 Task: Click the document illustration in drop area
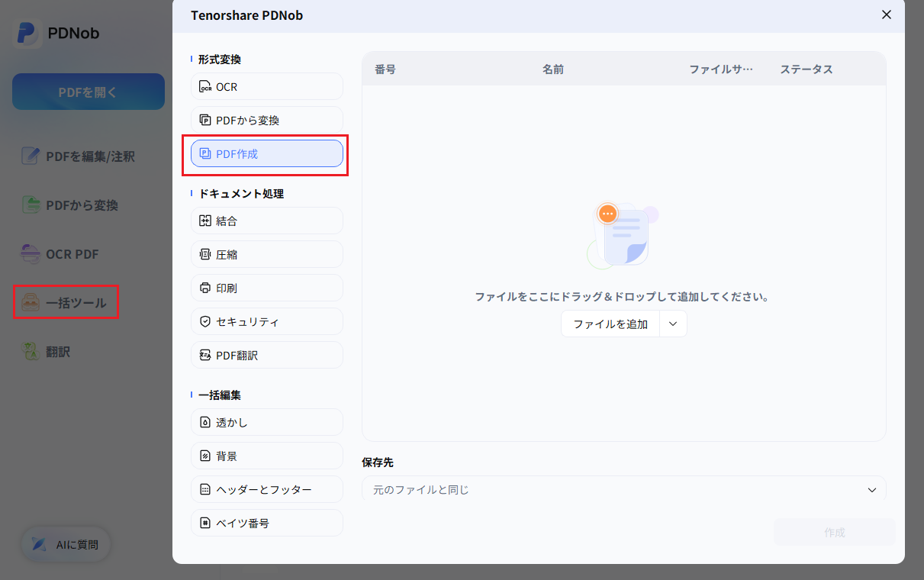[624, 235]
